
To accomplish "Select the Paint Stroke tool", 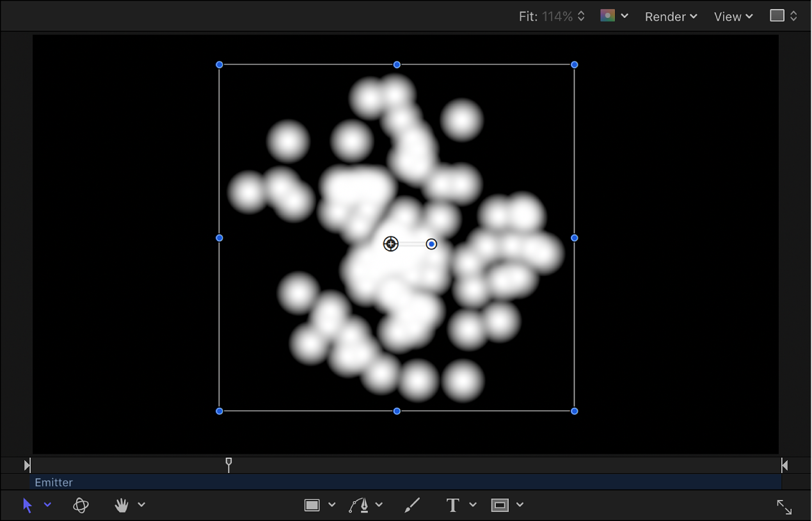I will [x=412, y=504].
